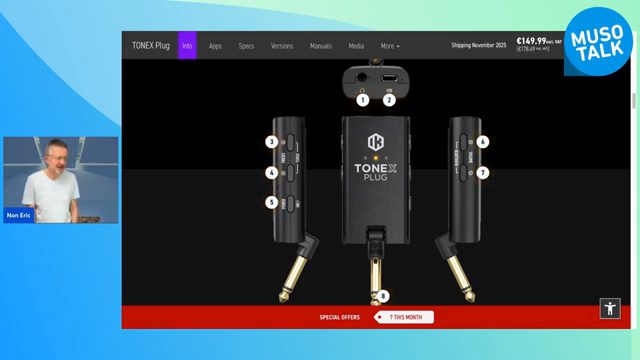Click hotspot marker number 1 headphone jack
Viewport: 640px width, 360px height.
(362, 100)
